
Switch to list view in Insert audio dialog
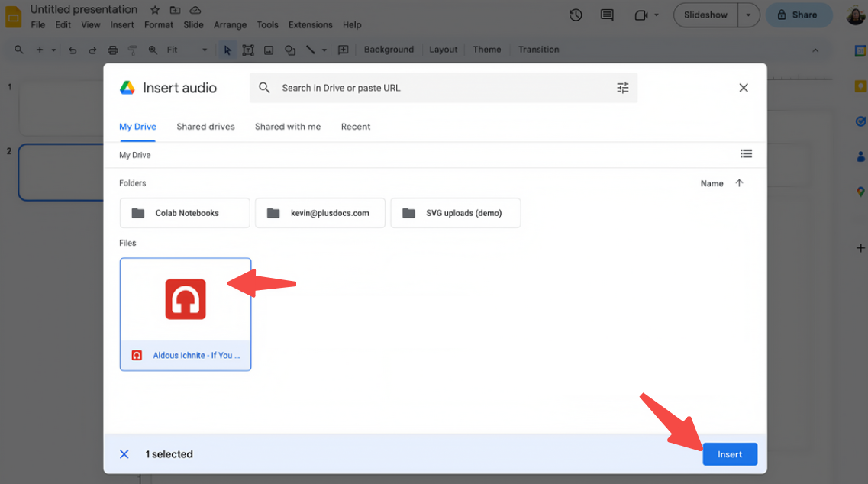746,153
